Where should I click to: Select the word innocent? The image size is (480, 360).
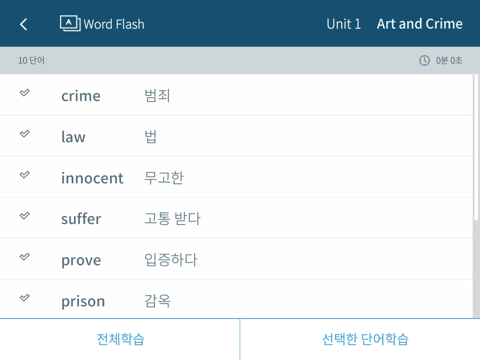[92, 178]
